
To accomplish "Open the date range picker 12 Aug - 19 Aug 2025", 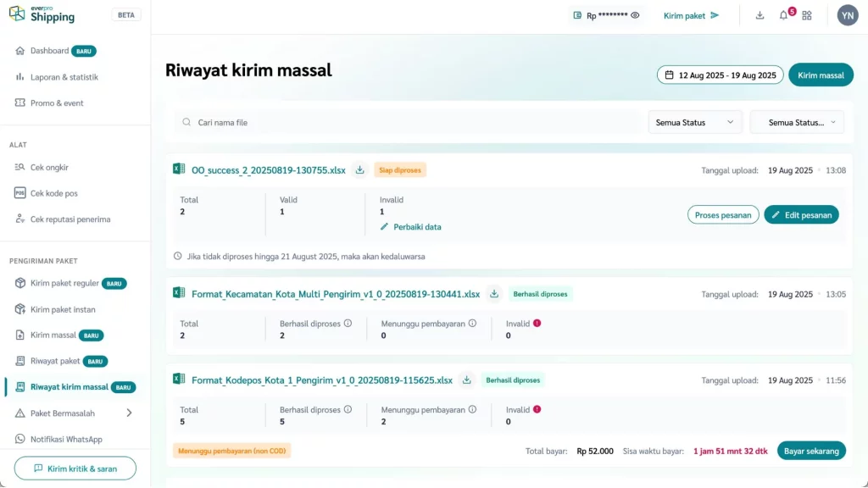I will [x=720, y=75].
